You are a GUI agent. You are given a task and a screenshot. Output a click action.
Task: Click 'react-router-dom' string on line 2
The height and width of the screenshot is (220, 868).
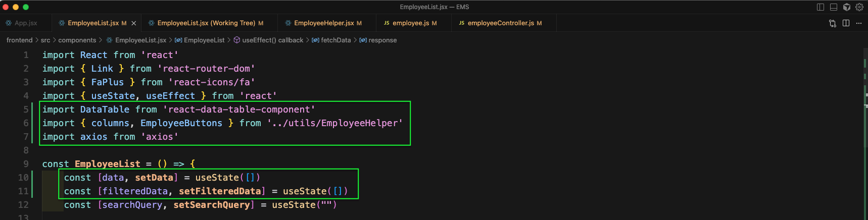(206, 69)
